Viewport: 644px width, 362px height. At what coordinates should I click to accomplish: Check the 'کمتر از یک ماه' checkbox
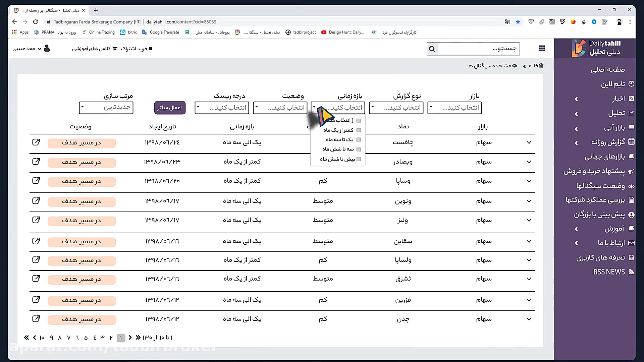359,130
